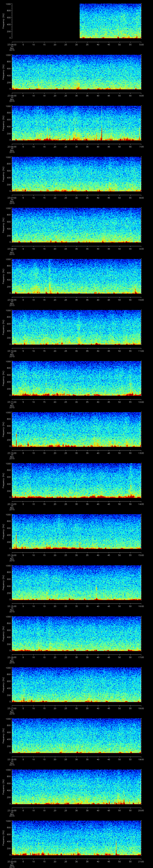Click the 23:10:00 start time label
The height and width of the screenshot is (868, 153).
pyautogui.click(x=12, y=351)
